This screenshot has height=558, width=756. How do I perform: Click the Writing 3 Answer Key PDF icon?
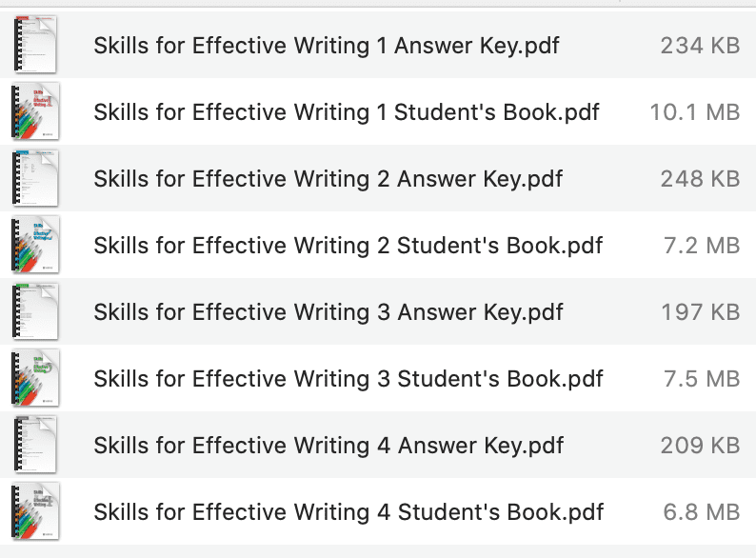[35, 311]
